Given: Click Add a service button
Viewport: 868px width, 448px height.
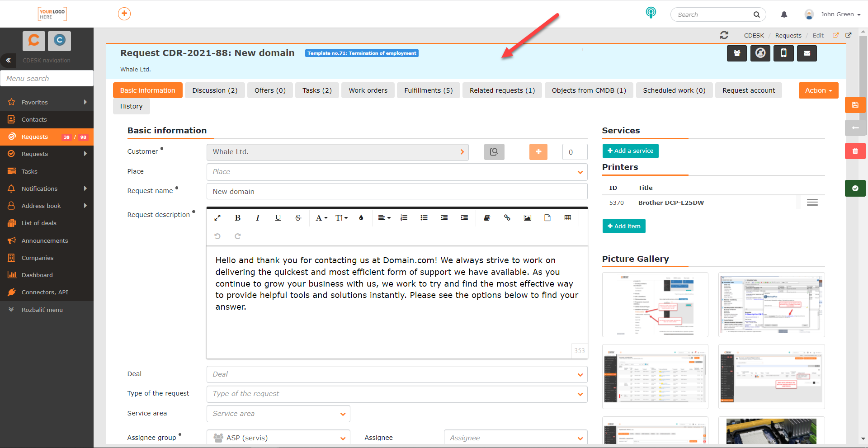Looking at the screenshot, I should click(630, 151).
